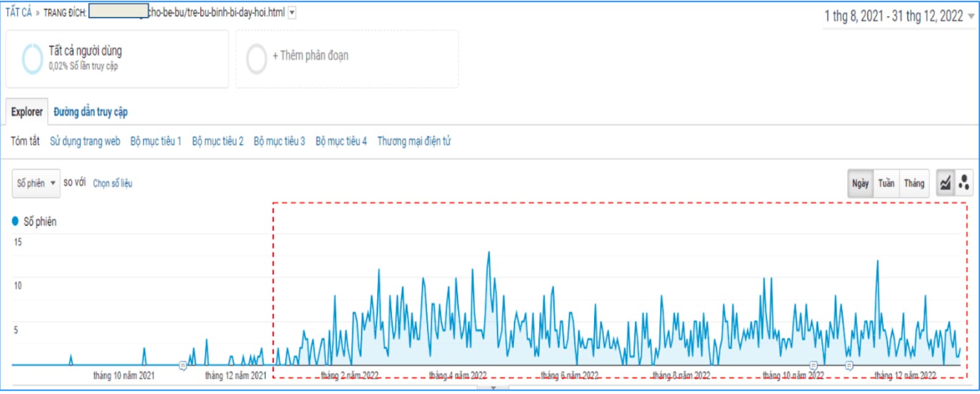
Task: Open the date range picker
Action: point(899,17)
